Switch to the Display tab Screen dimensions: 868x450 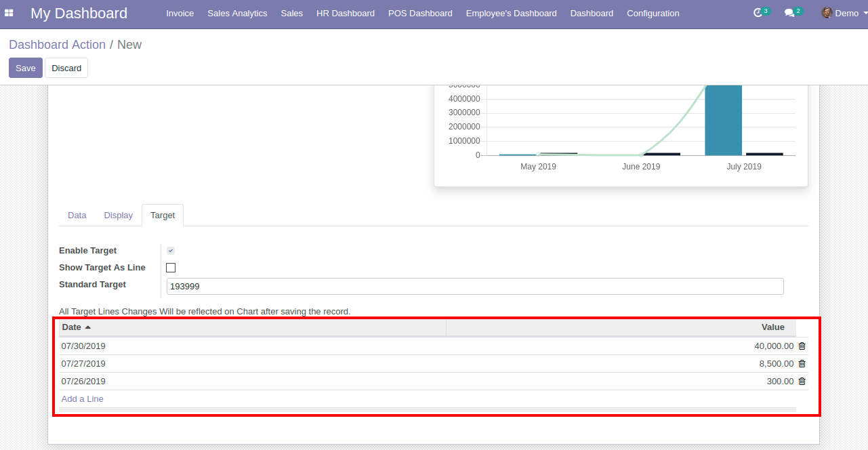tap(119, 216)
